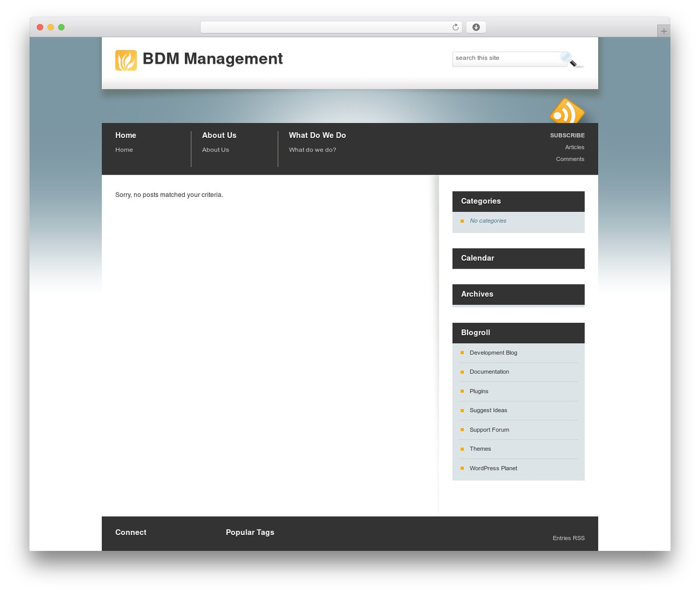The height and width of the screenshot is (593, 700).
Task: Click 'Sorry, no posts matched your criteria.' text
Action: (x=169, y=195)
